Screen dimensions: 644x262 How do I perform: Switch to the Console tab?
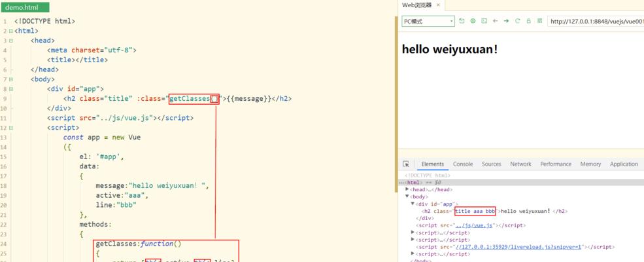pos(463,164)
